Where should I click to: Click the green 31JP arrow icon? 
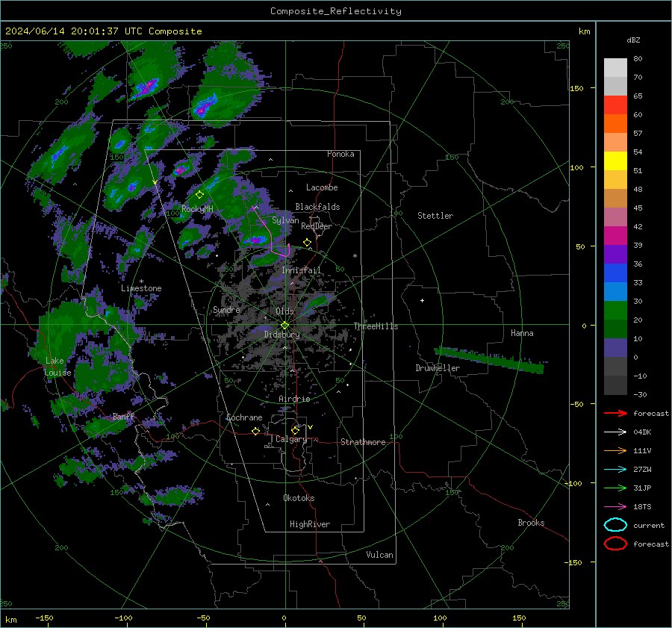point(615,488)
